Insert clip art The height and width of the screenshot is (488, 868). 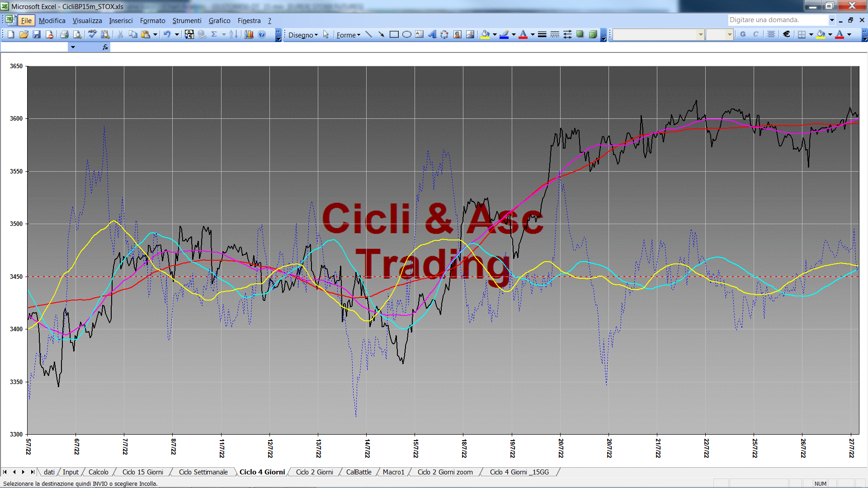pyautogui.click(x=458, y=34)
